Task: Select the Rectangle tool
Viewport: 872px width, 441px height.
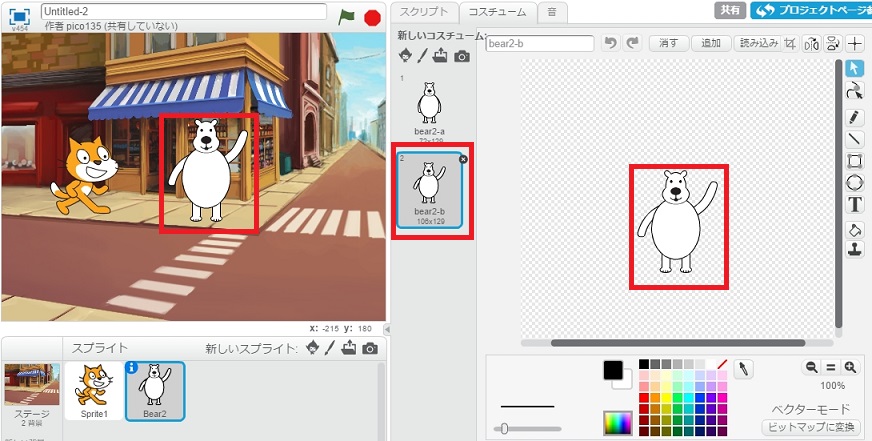Action: click(855, 161)
